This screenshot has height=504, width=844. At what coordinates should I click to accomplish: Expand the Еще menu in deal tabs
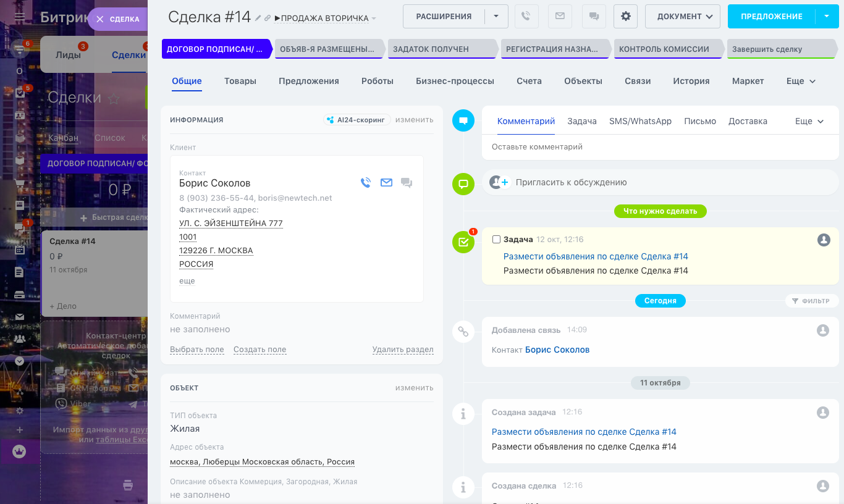click(x=801, y=81)
